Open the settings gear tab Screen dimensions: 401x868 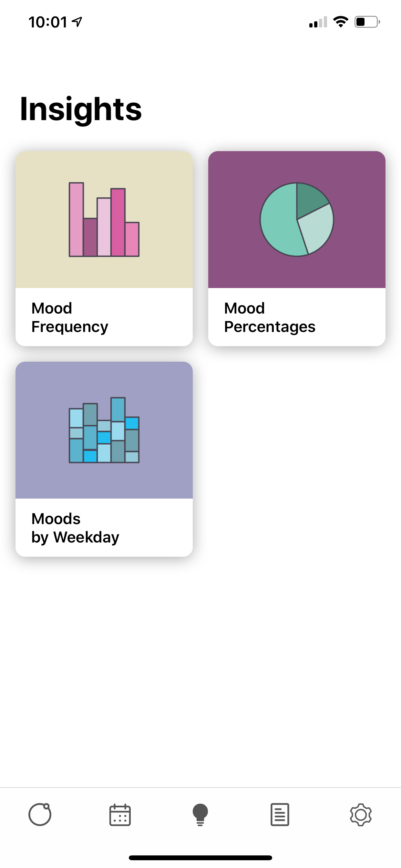[x=361, y=815]
